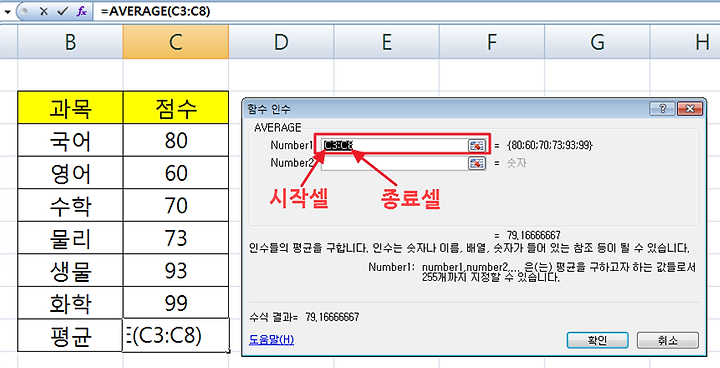The image size is (720, 368).
Task: Click the Number1 input field
Action: tap(394, 146)
